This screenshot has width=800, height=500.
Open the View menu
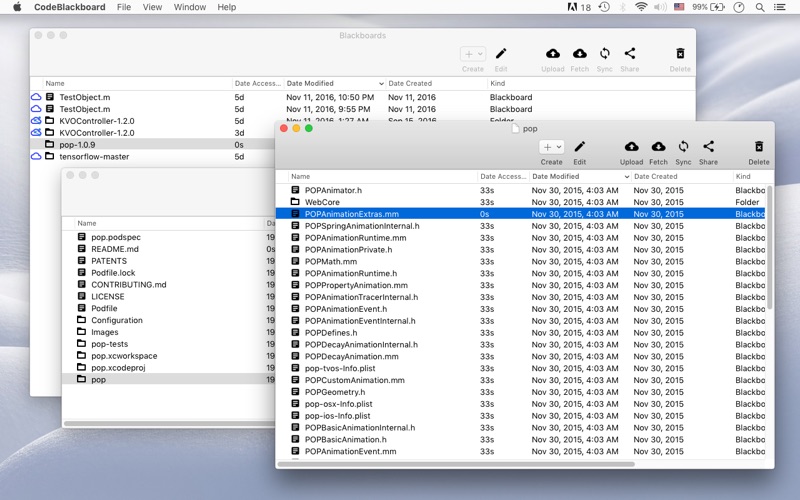click(x=152, y=7)
